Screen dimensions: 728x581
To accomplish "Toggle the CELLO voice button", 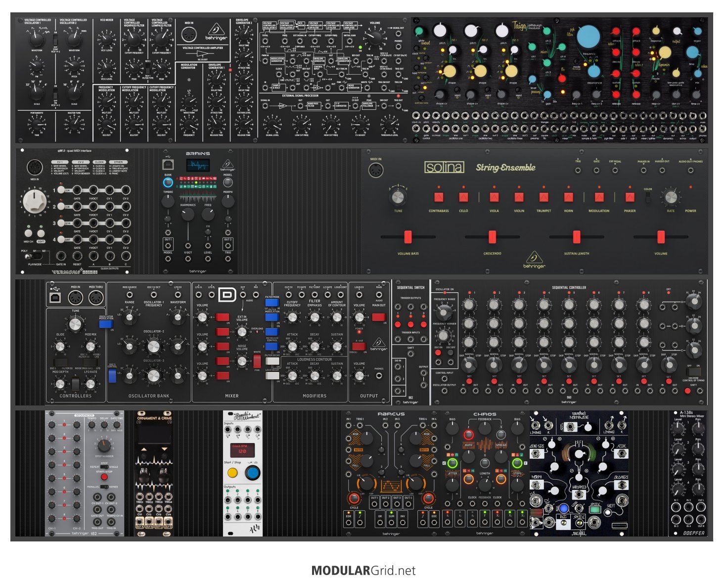I will pos(463,197).
